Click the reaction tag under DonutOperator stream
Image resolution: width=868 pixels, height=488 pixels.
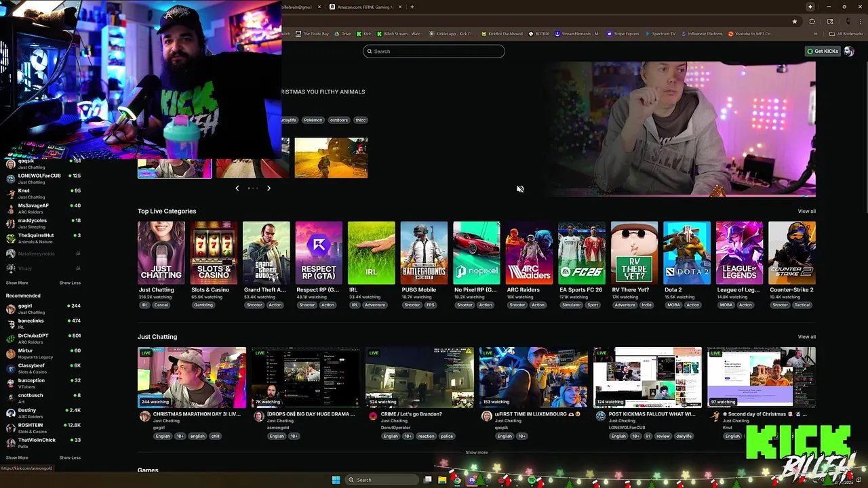coord(426,436)
